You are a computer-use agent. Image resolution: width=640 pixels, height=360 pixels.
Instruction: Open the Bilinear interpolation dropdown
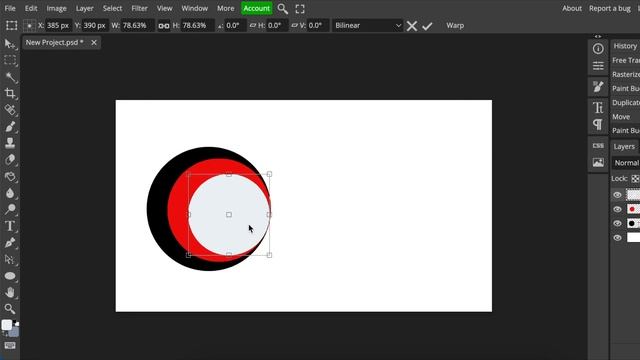pyautogui.click(x=367, y=25)
